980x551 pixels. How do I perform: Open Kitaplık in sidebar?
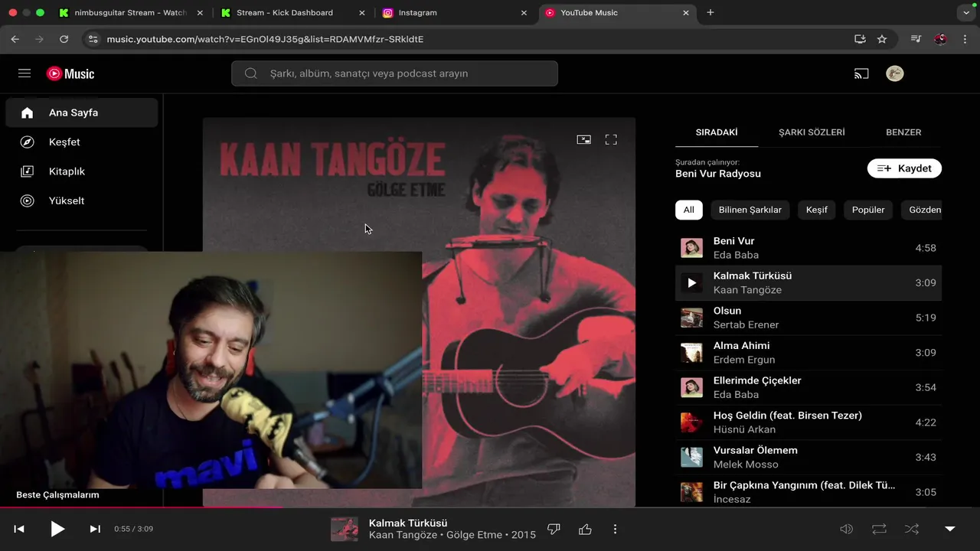[82, 171]
